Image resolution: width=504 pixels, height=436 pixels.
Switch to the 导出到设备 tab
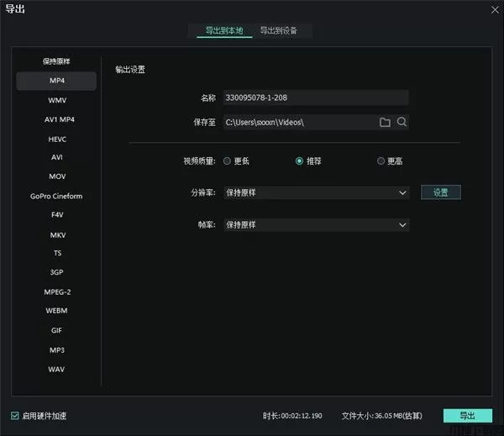click(x=278, y=31)
